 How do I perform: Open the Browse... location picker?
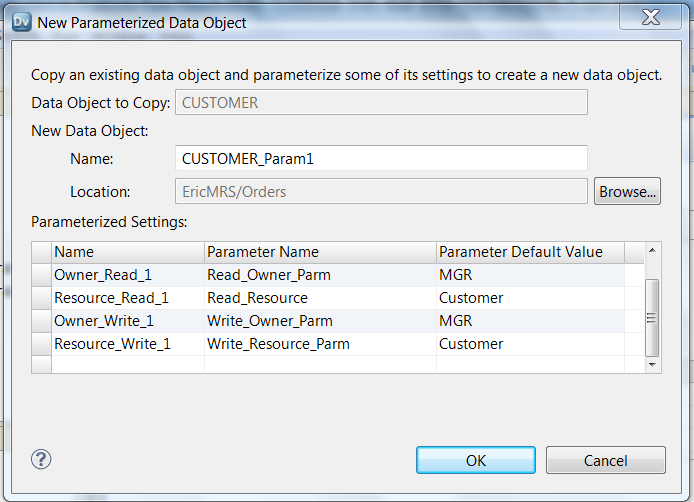pos(627,191)
